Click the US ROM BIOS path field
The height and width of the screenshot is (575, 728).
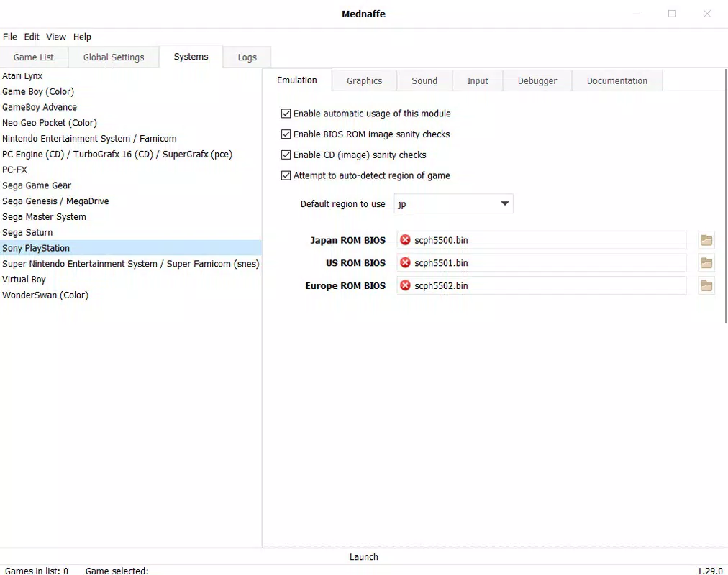tap(542, 263)
